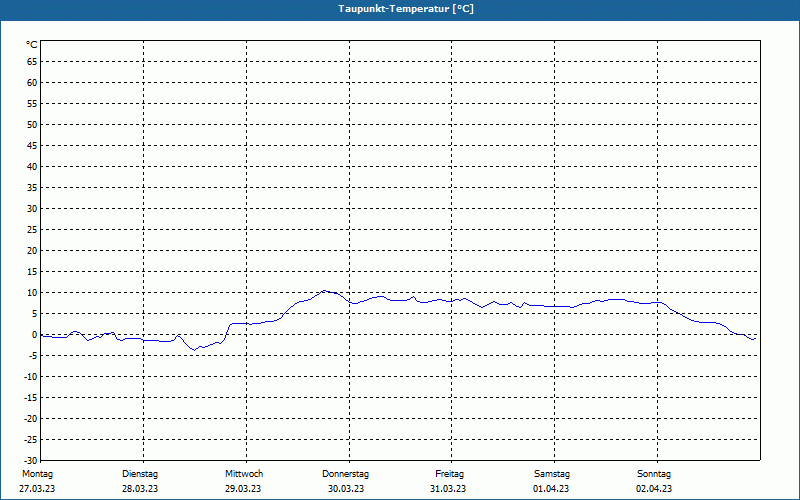Click the 40 y-axis label
Screen dimensions: 800x500
[32, 166]
